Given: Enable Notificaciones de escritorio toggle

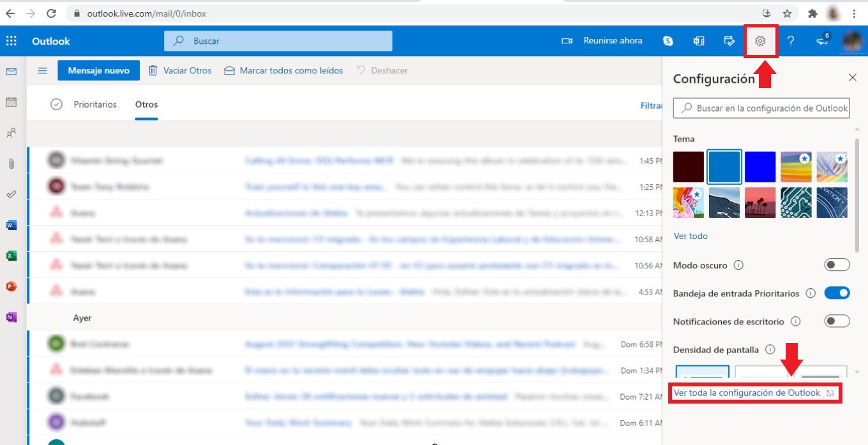Looking at the screenshot, I should tap(837, 321).
